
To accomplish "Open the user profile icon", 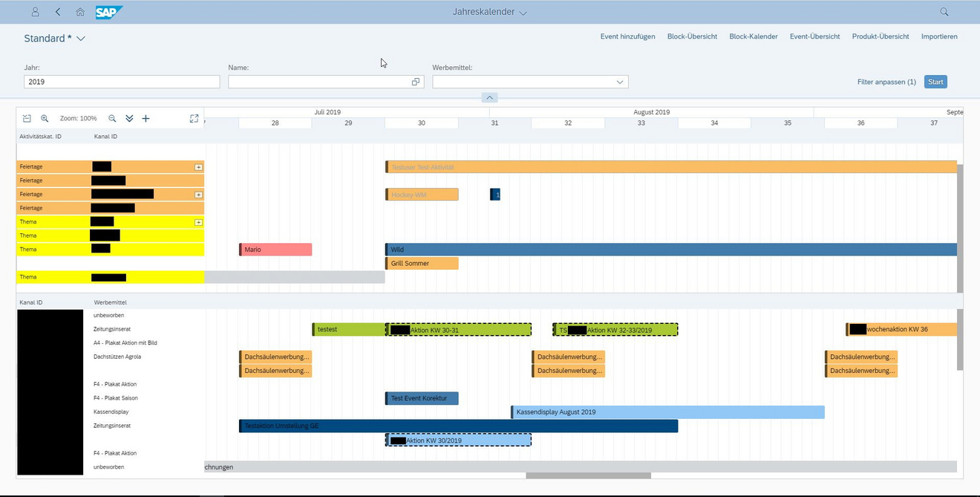I will pyautogui.click(x=35, y=12).
